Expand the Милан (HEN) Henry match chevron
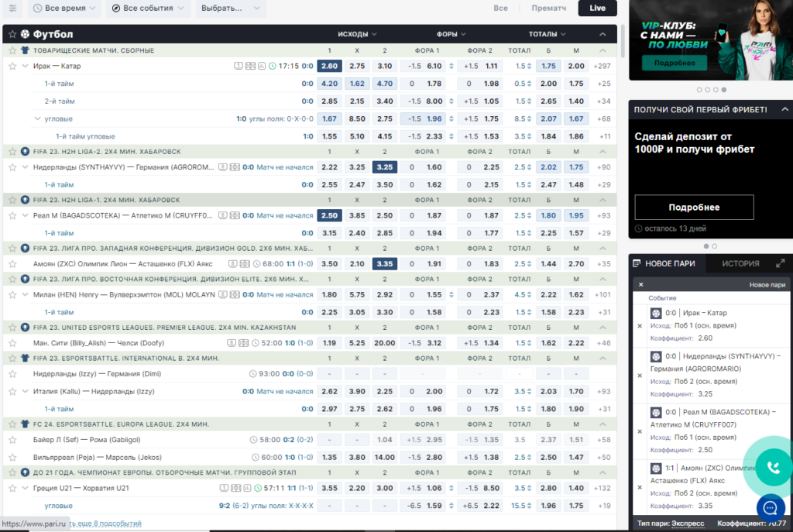The height and width of the screenshot is (532, 793). pos(25,295)
